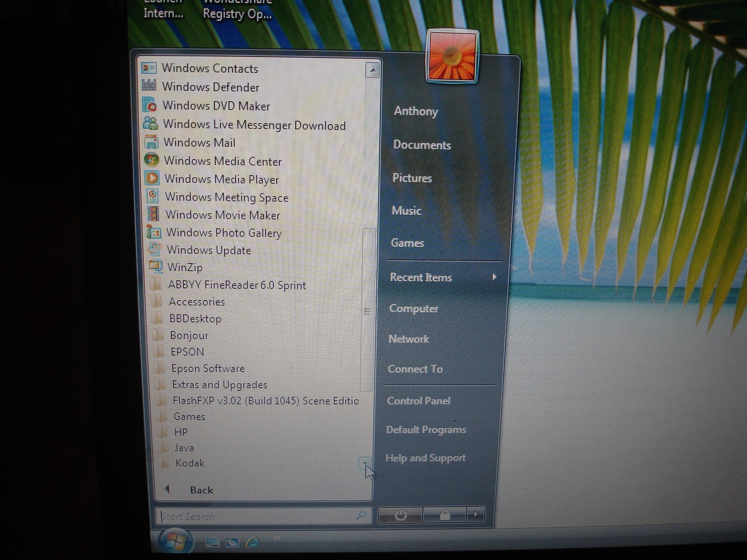Click scrollbar up arrow in programs list

tap(372, 70)
